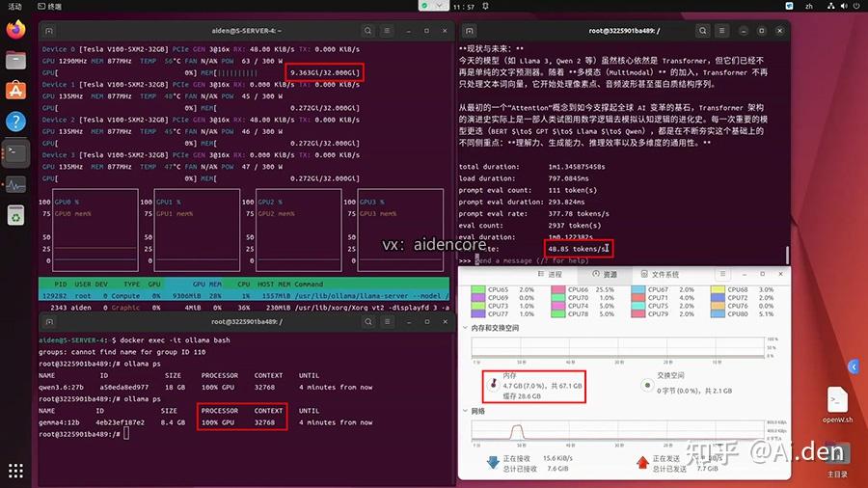Open the clock calendar at 11:57
This screenshot has width=868, height=488.
pyautogui.click(x=463, y=7)
